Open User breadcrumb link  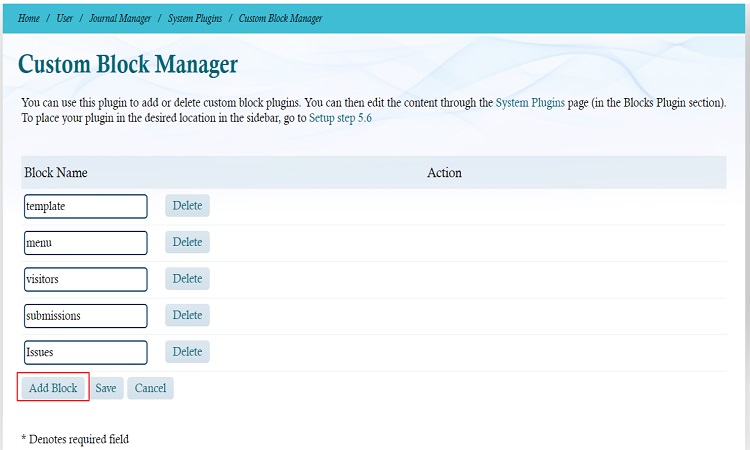[x=65, y=19]
